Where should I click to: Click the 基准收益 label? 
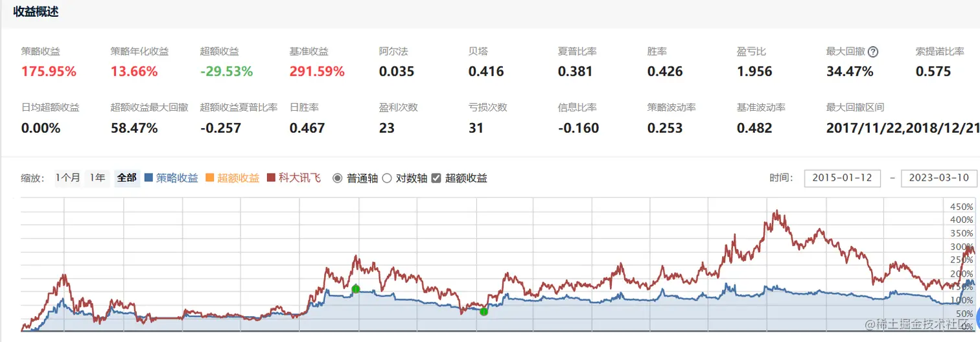coord(309,51)
